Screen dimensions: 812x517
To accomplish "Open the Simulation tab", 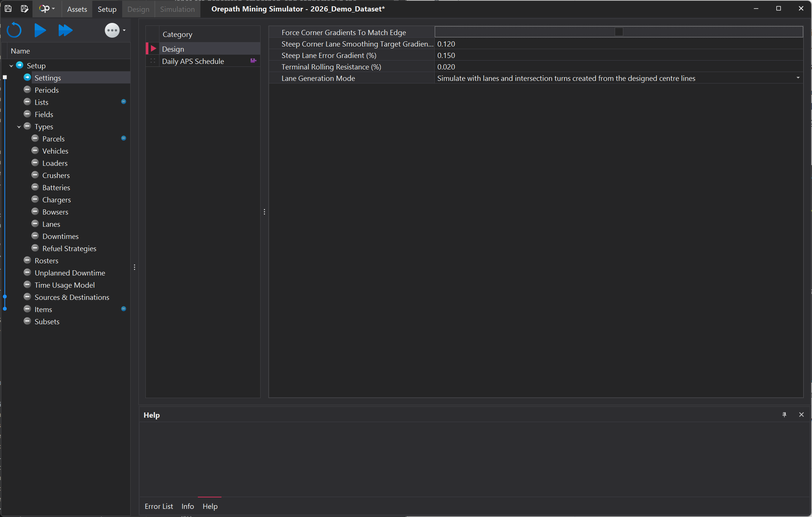I will [x=178, y=9].
